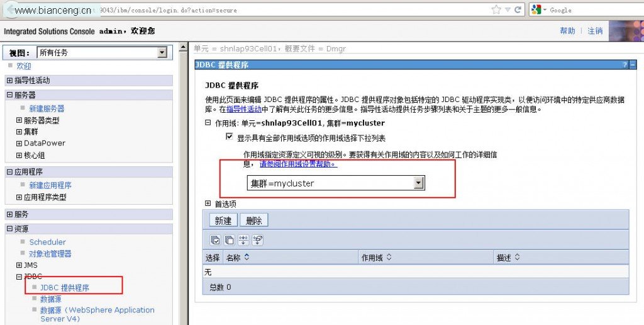Click the 总数 0 table footer text
Image resolution: width=644 pixels, height=325 pixels.
(x=220, y=287)
